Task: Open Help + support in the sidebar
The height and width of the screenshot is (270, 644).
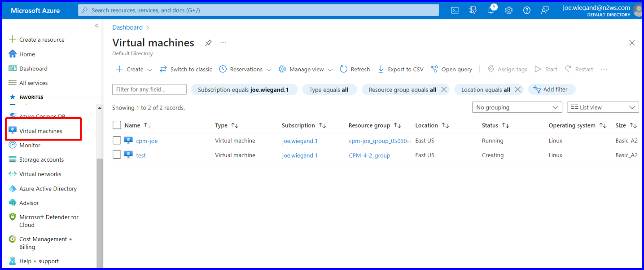Action: [34, 261]
